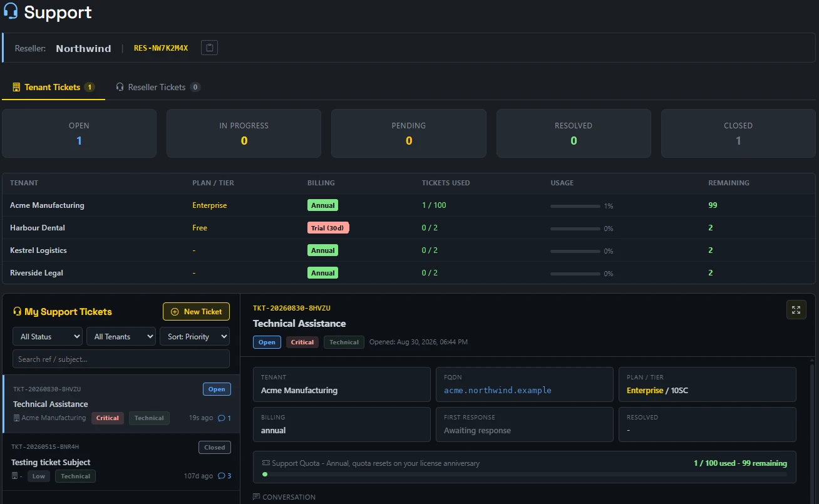
Task: Click Harbour Dental usage progress bar
Action: coord(575,229)
